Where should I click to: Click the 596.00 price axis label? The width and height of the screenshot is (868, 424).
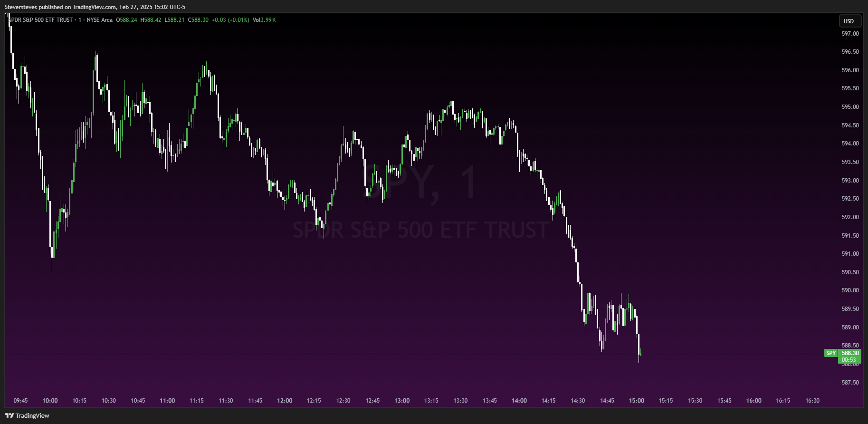click(850, 70)
